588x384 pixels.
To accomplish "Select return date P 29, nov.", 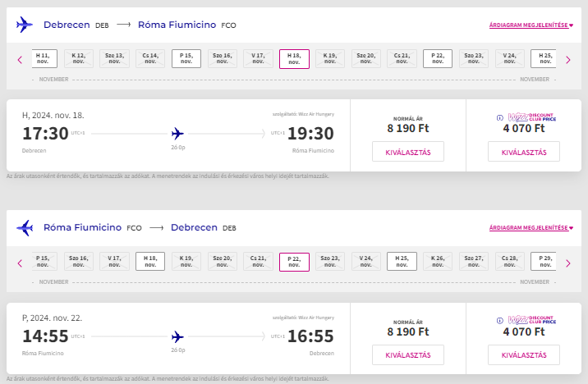I will coord(545,263).
